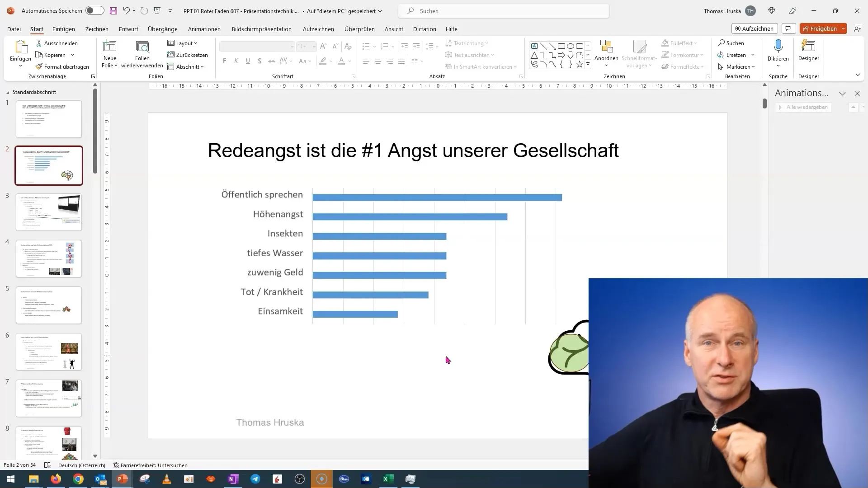Switch to the Entwurf tab
Image resolution: width=868 pixels, height=488 pixels.
[128, 29]
